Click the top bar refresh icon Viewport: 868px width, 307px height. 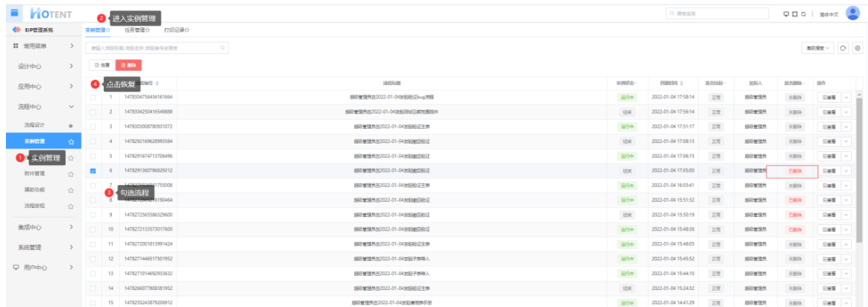(804, 14)
